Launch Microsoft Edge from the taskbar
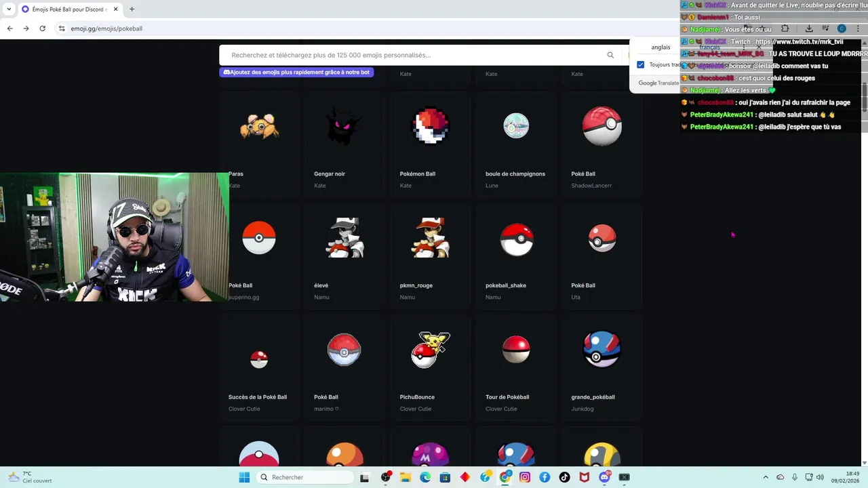This screenshot has width=868, height=488. (x=425, y=477)
